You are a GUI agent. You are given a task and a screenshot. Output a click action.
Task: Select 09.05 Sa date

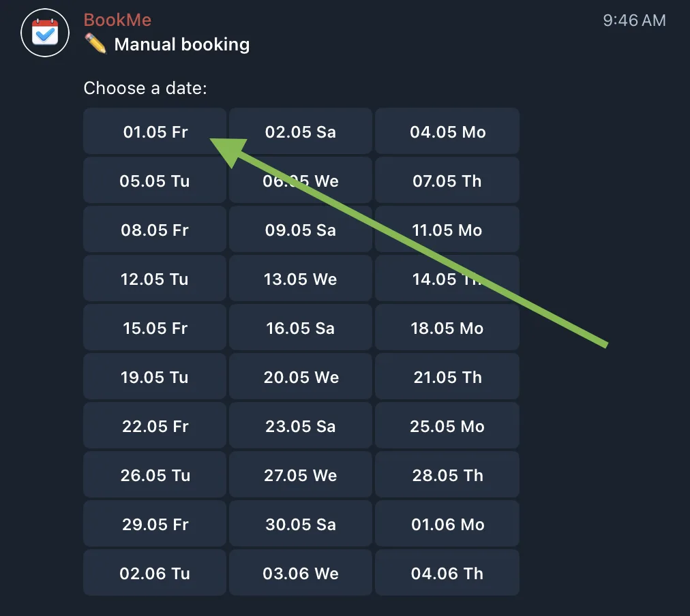301,229
